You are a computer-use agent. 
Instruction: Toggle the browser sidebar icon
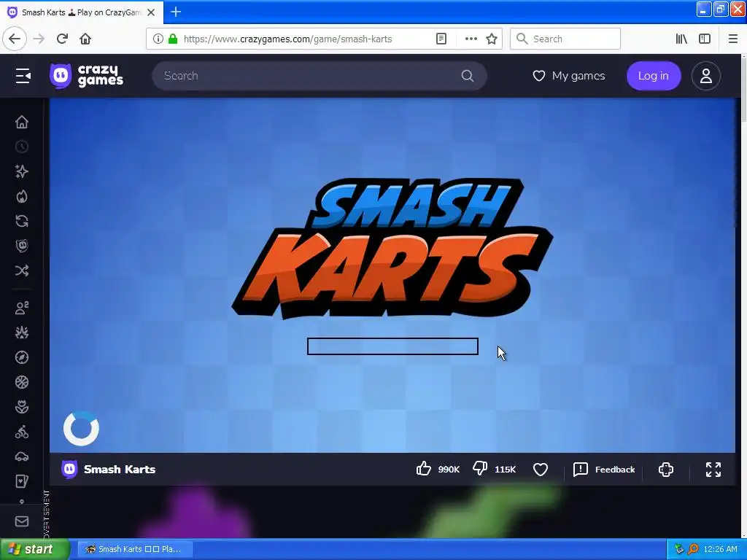click(x=705, y=39)
